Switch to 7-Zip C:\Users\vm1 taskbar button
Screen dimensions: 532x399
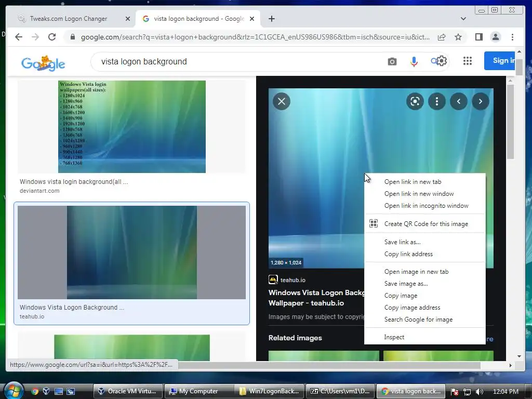point(340,391)
